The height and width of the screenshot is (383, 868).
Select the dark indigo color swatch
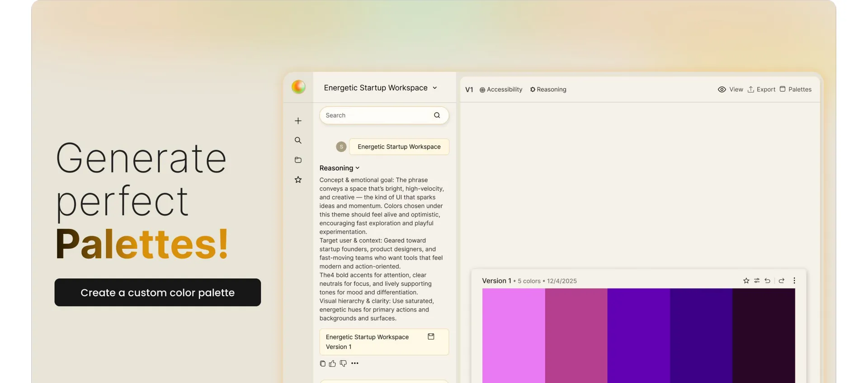(701, 336)
